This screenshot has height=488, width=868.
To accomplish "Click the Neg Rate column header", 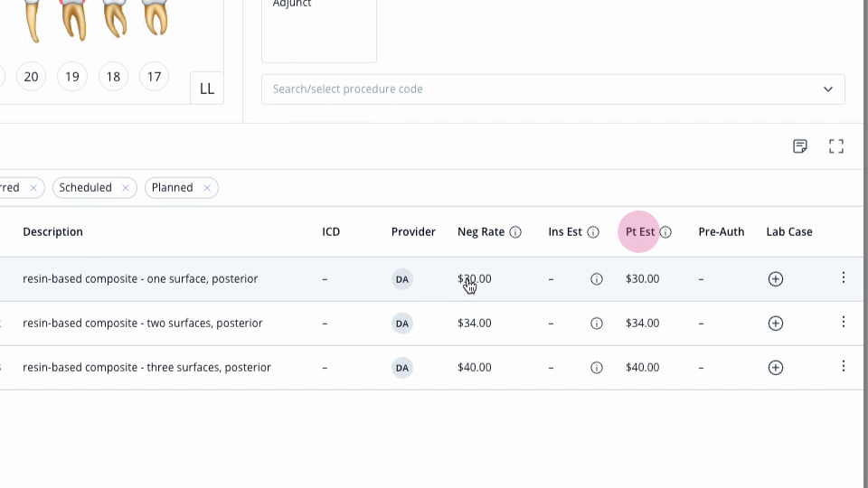I will pos(481,232).
